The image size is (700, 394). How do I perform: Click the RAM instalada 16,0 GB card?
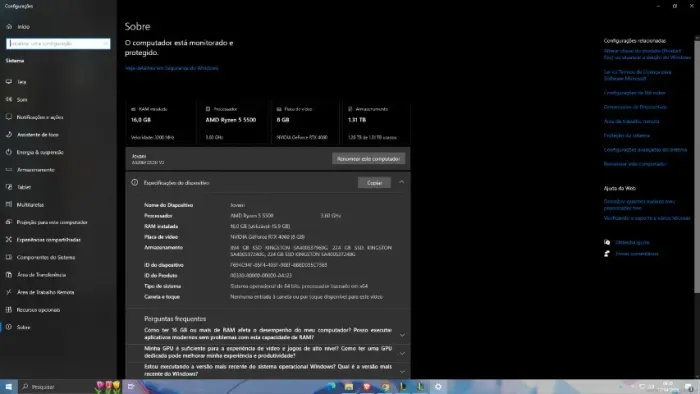(x=160, y=122)
